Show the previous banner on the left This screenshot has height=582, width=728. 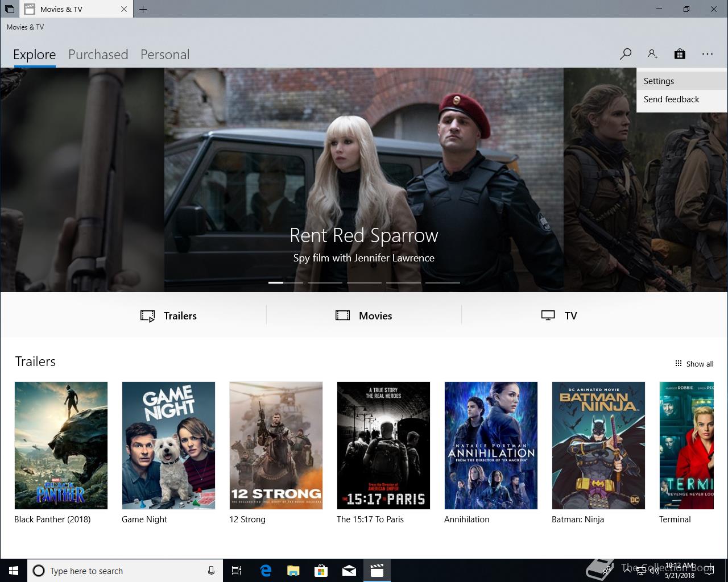pos(82,180)
